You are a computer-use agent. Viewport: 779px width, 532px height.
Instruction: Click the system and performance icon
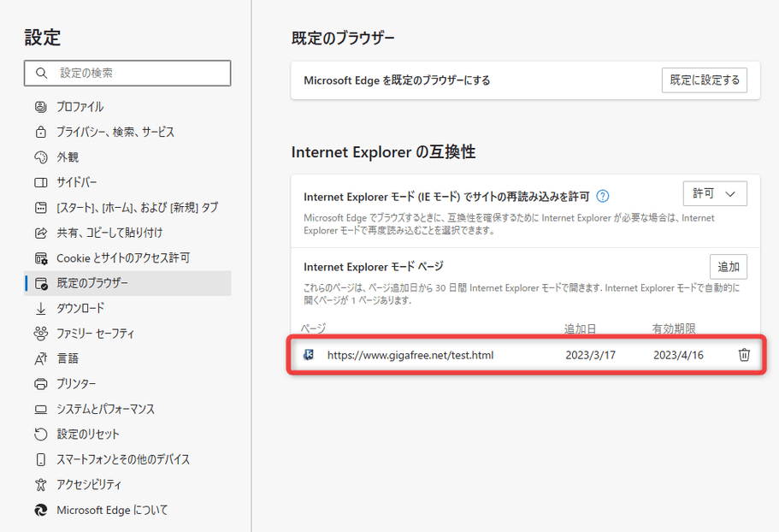(41, 410)
